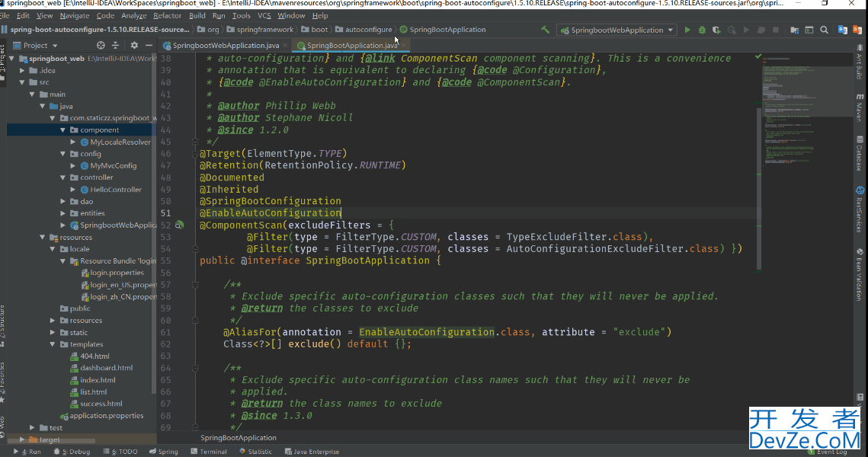This screenshot has width=868, height=457.
Task: Open the Terminal tool window button
Action: pyautogui.click(x=209, y=452)
